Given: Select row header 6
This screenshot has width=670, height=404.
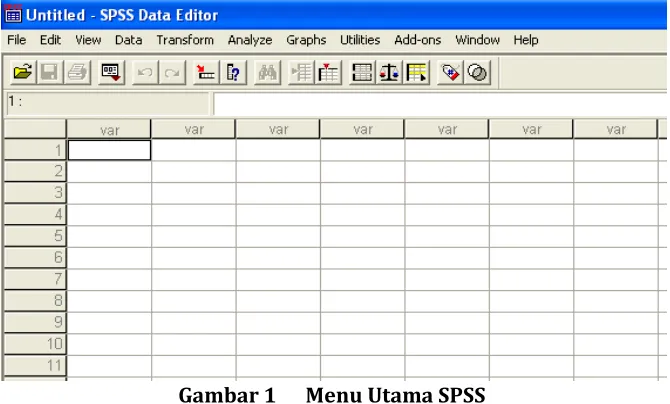Looking at the screenshot, I should pos(35,257).
